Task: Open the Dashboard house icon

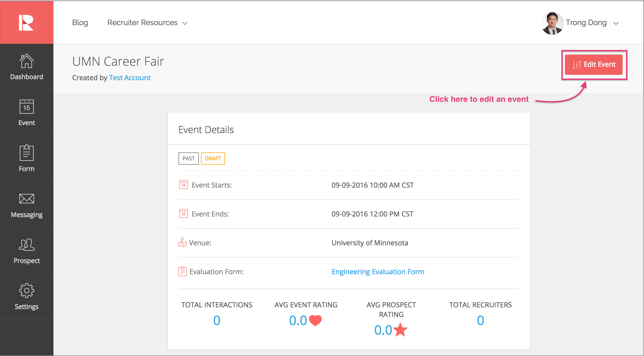Action: click(x=26, y=61)
